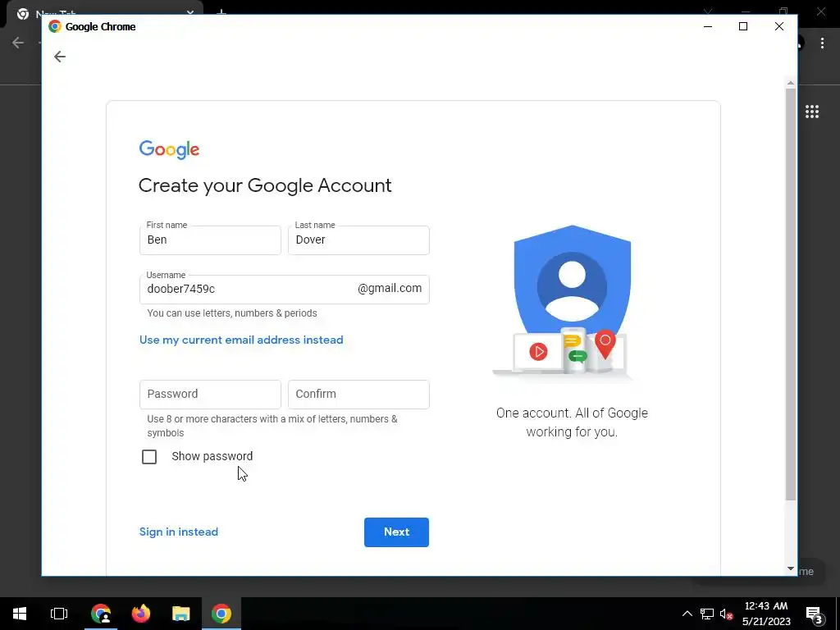This screenshot has width=840, height=630.
Task: Follow the Sign in instead link
Action: pos(178,532)
